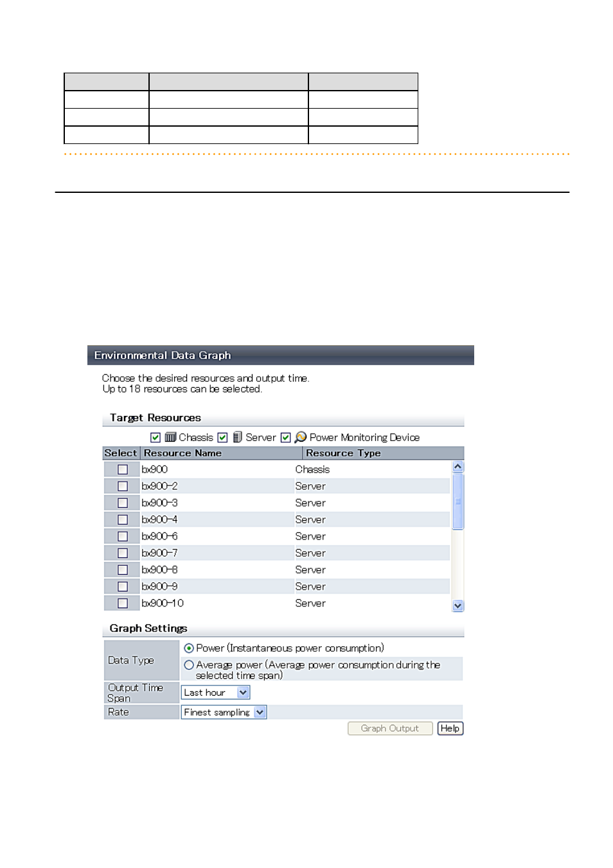Viewport: 613px width, 868px height.
Task: Click the Server type cell for bx900-9
Action: 310,586
